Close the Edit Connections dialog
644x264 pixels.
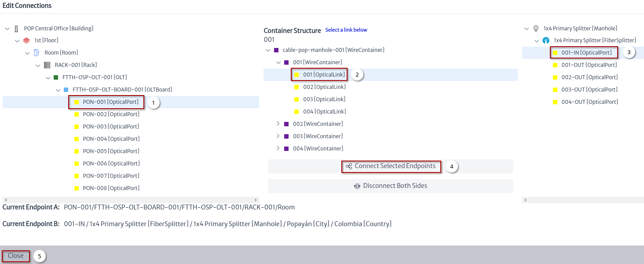[x=16, y=256]
